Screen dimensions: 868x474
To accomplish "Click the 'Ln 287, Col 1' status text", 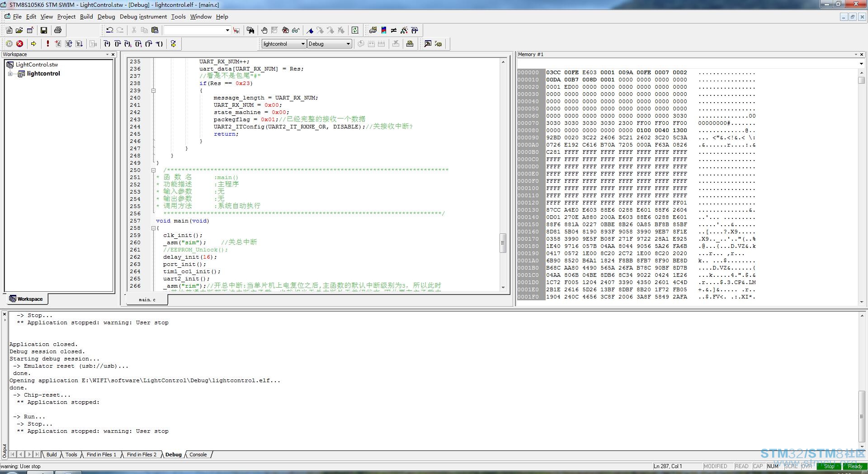I will [667, 466].
